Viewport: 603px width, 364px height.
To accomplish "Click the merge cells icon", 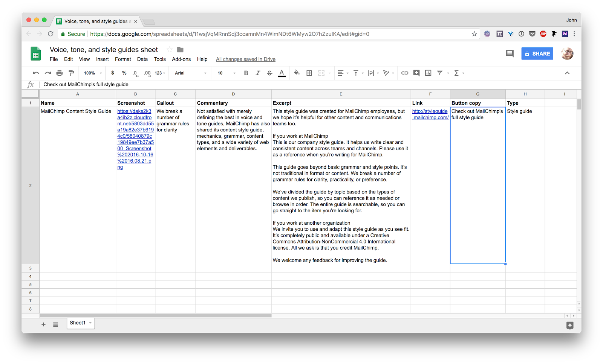I will [321, 73].
